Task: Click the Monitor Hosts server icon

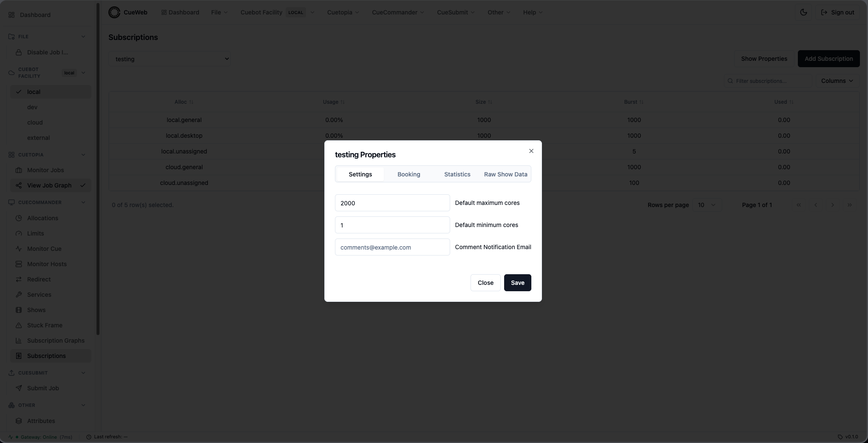Action: pos(19,264)
